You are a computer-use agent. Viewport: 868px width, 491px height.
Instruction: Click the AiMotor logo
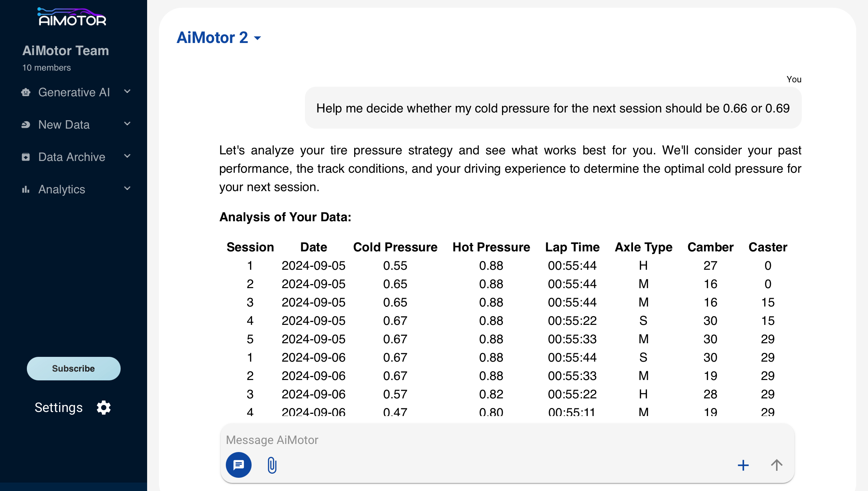click(x=72, y=17)
